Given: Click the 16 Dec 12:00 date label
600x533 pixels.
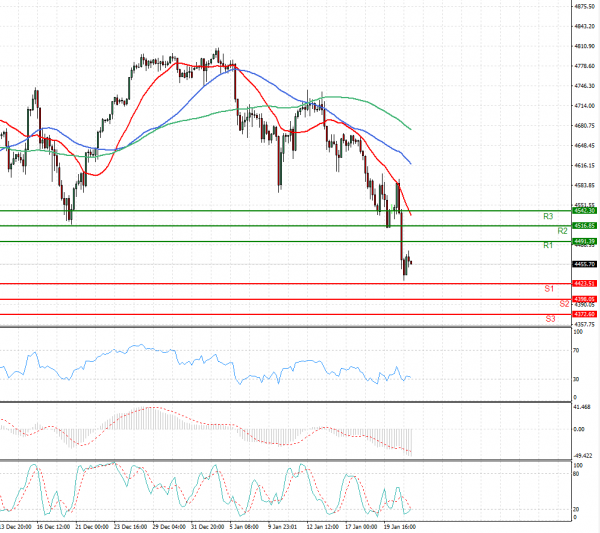Looking at the screenshot, I should point(53,527).
